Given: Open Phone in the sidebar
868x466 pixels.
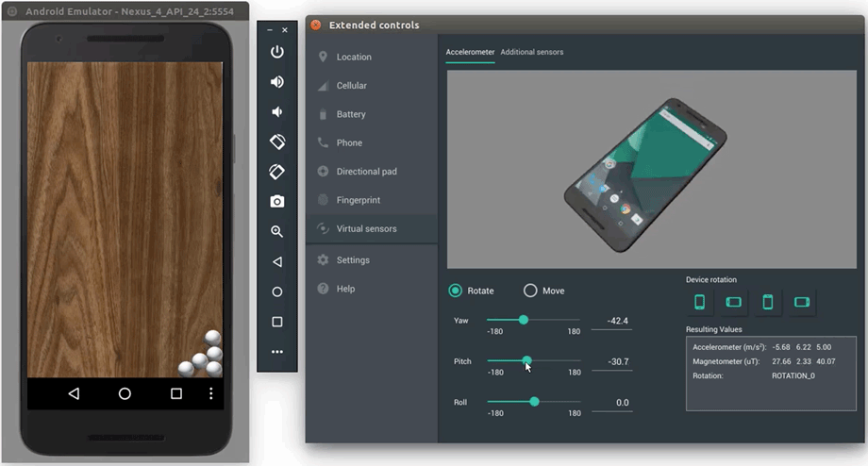Looking at the screenshot, I should coord(372,142).
